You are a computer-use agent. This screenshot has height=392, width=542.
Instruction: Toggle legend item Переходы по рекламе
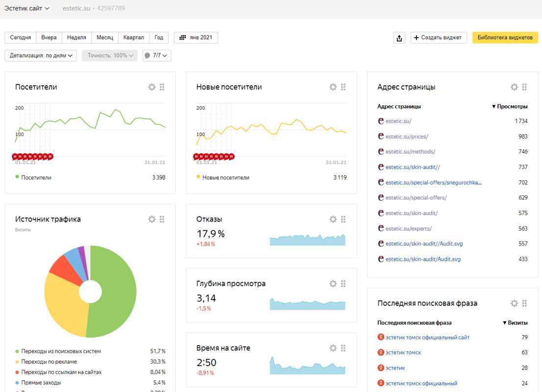47,362
